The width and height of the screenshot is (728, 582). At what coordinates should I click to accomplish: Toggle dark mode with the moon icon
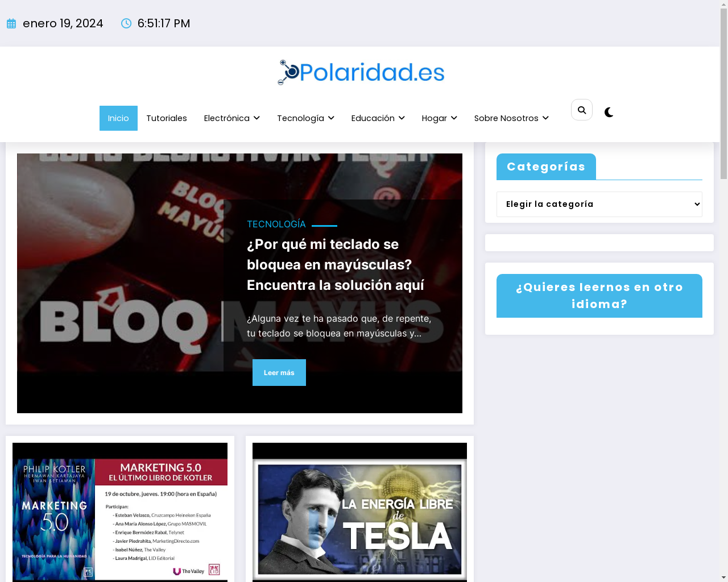(609, 113)
